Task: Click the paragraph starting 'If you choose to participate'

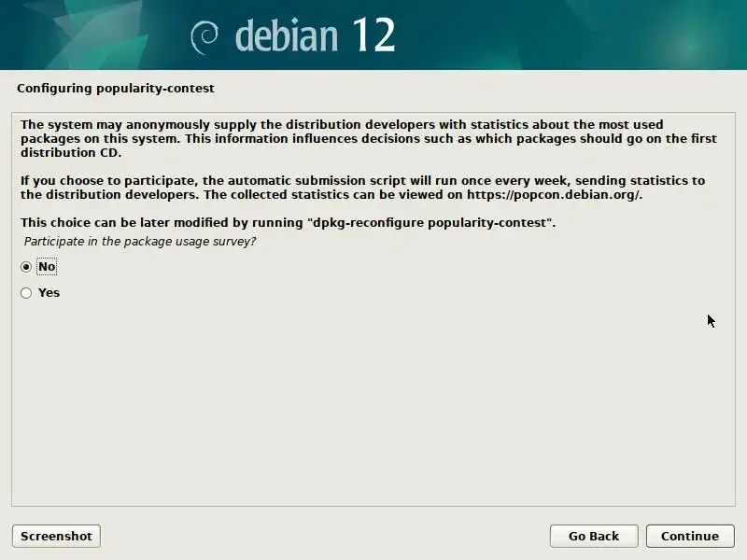Action: (362, 188)
